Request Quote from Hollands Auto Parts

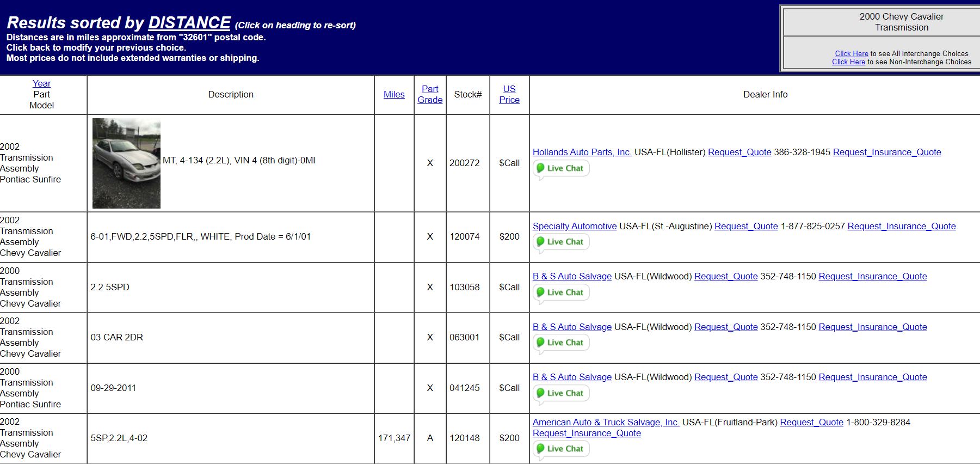pos(739,152)
